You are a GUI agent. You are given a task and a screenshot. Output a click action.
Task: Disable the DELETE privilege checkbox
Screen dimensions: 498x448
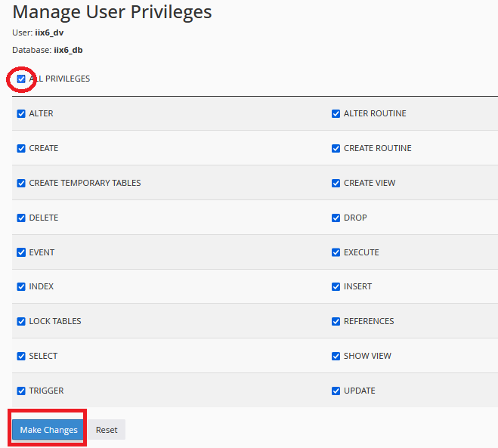21,218
